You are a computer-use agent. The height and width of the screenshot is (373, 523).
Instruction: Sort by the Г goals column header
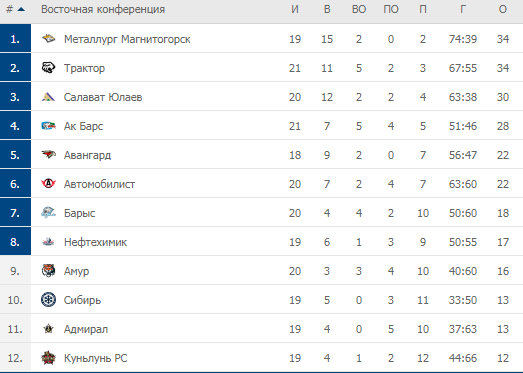pos(463,9)
